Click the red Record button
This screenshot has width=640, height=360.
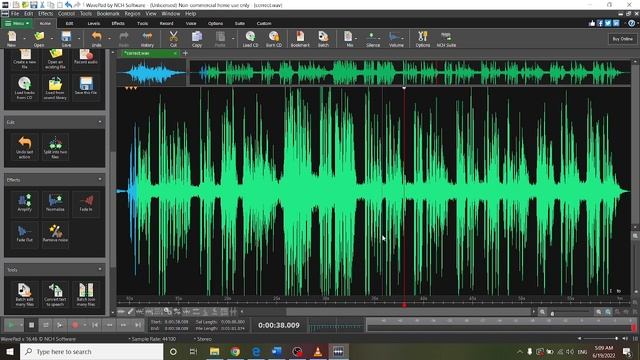tap(75, 325)
